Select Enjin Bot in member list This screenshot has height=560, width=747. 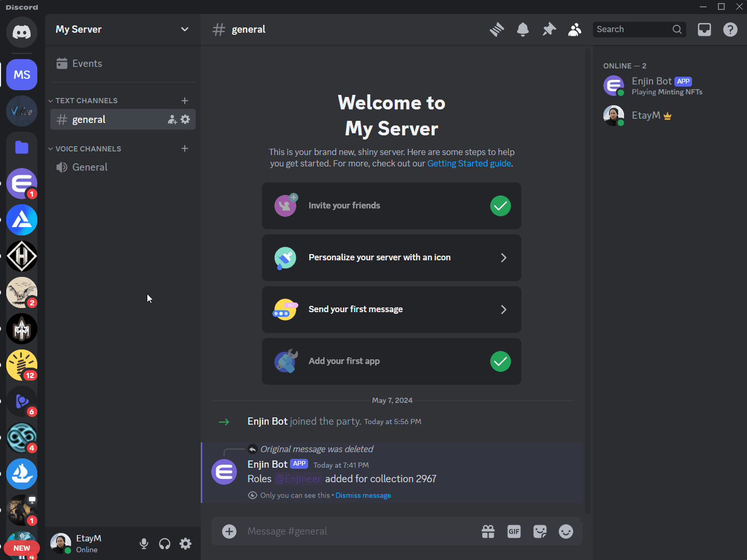click(670, 86)
